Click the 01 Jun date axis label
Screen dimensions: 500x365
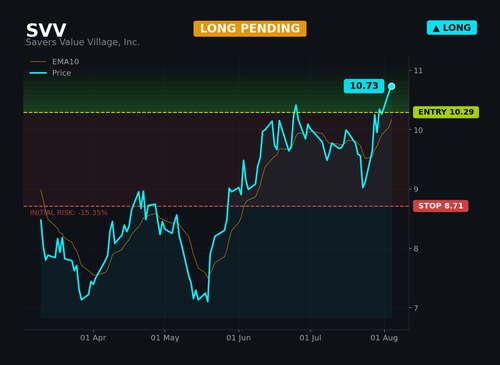(238, 338)
